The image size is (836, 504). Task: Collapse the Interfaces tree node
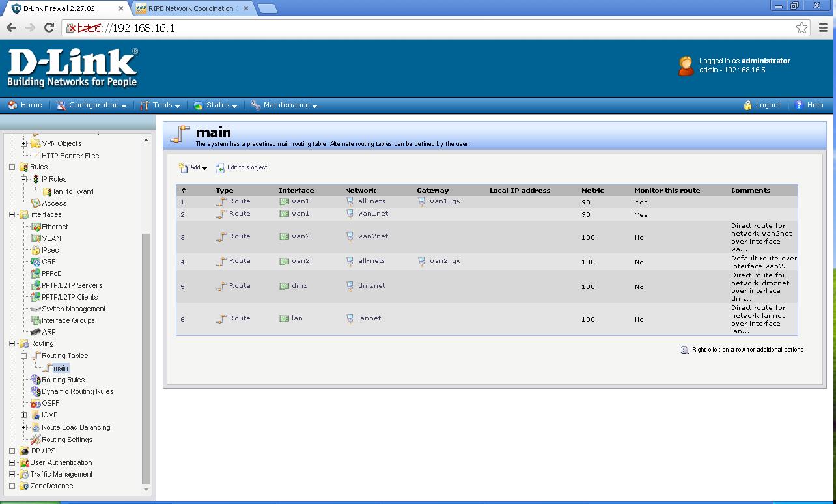(12, 214)
